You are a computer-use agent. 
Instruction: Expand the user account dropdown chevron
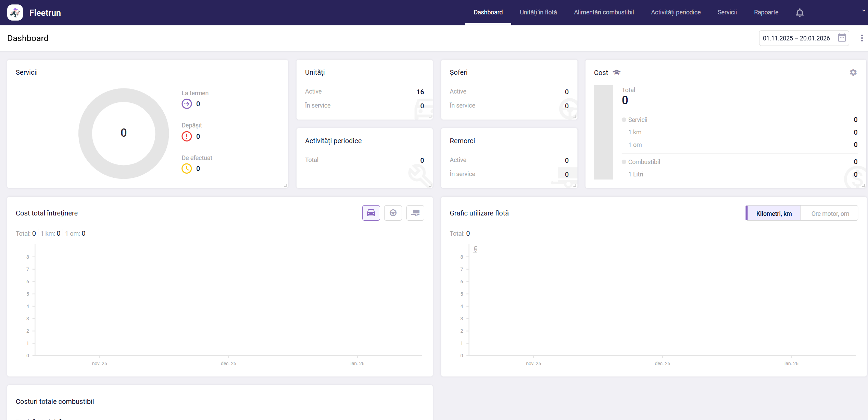point(863,11)
